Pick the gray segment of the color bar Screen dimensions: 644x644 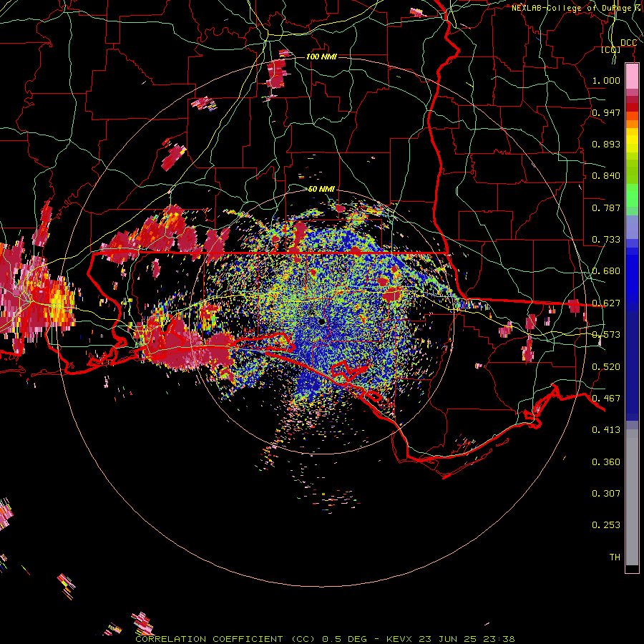point(632,497)
